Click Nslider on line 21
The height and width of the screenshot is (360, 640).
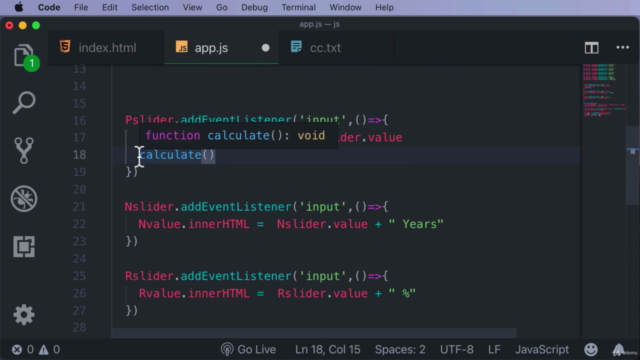point(149,207)
